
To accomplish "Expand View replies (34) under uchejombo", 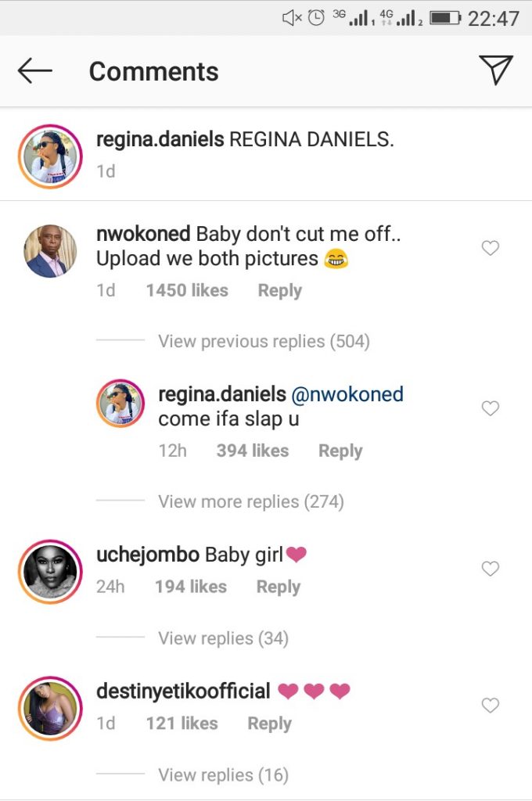I will [x=223, y=638].
